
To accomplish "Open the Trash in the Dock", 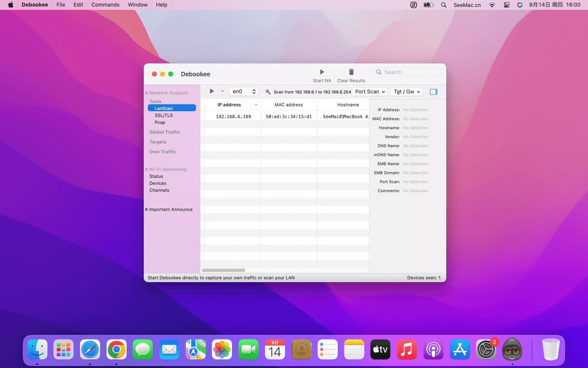I will (x=550, y=350).
